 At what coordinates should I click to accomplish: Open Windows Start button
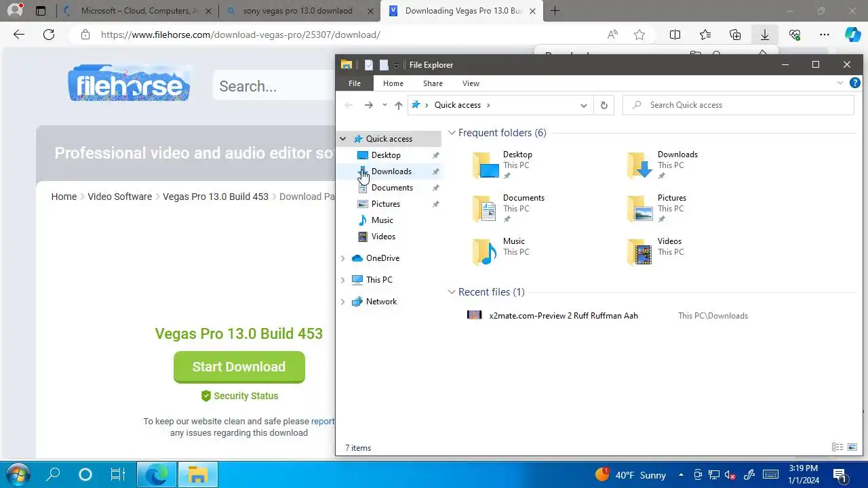[x=18, y=474]
